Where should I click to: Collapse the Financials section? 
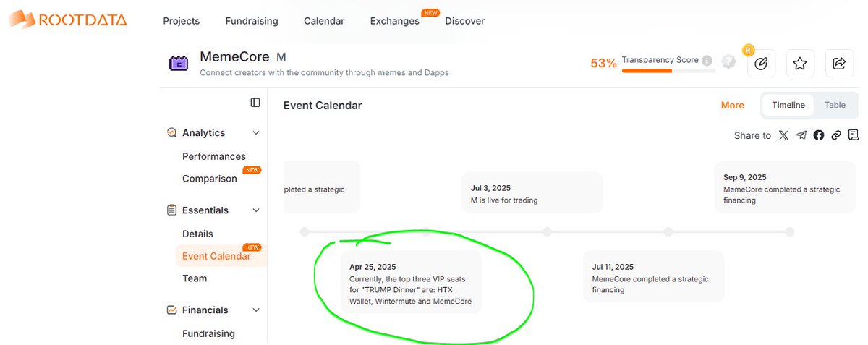point(256,310)
